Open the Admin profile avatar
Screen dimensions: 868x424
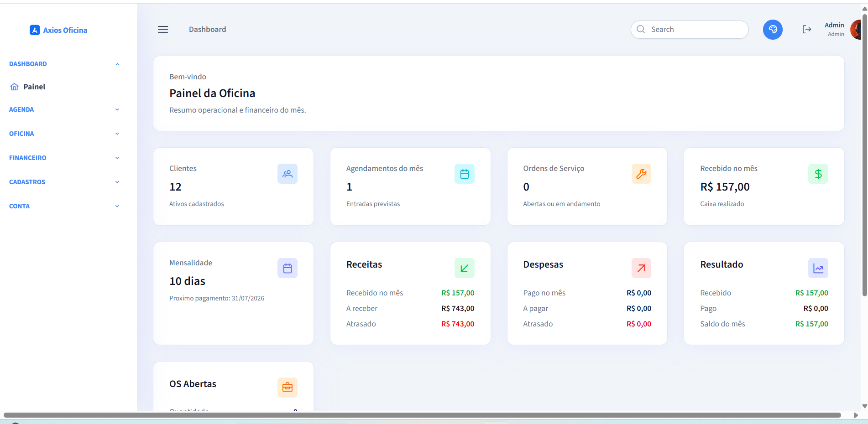[x=856, y=30]
